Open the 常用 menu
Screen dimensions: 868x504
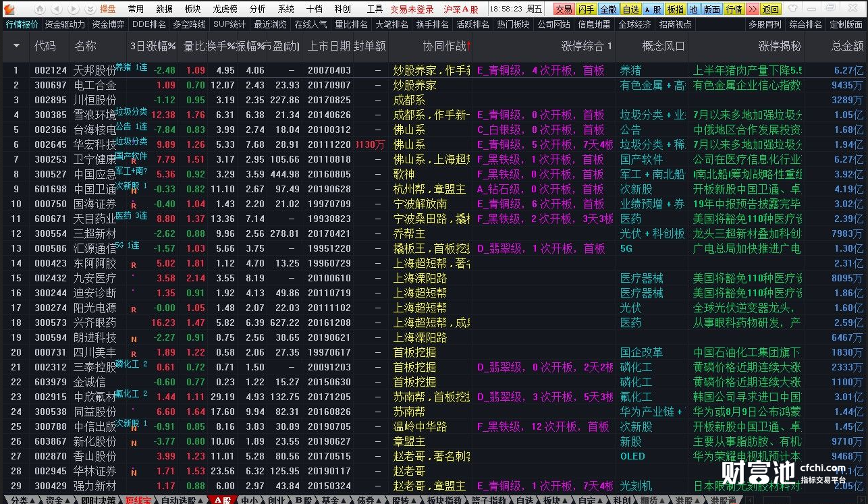136,9
